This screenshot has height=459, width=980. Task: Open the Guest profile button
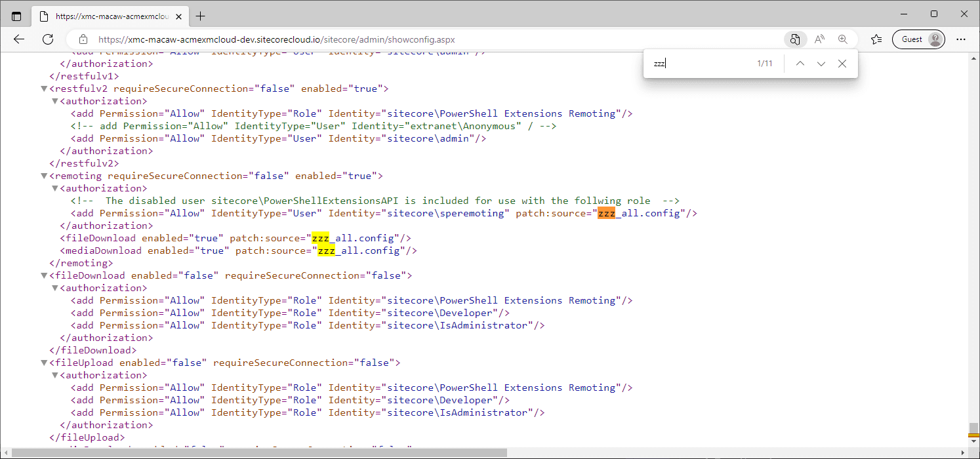point(918,39)
